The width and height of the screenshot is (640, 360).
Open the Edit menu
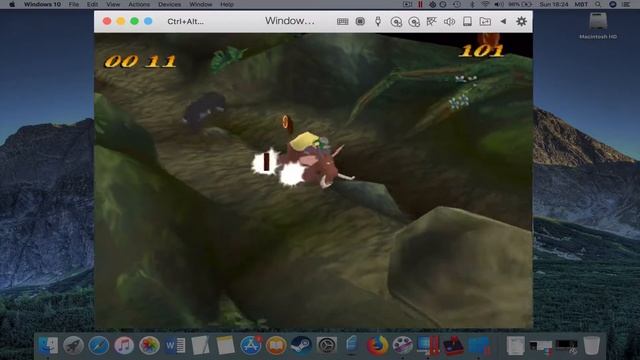click(93, 4)
